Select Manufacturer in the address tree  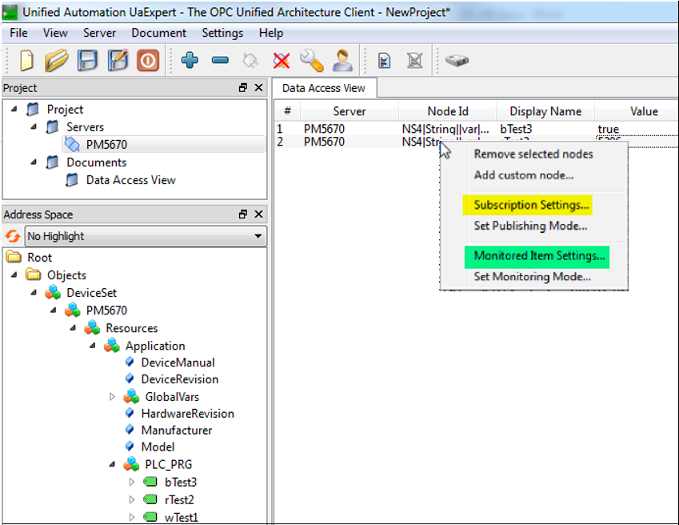coord(177,431)
